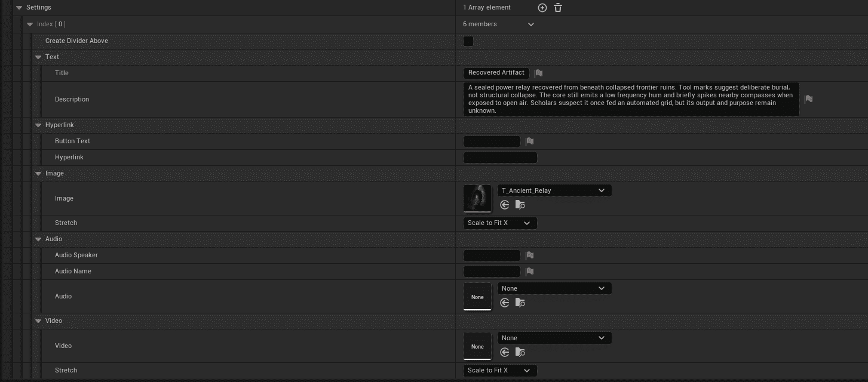
Task: Open Image Stretch Scale to Fit X dropdown
Action: click(x=500, y=223)
